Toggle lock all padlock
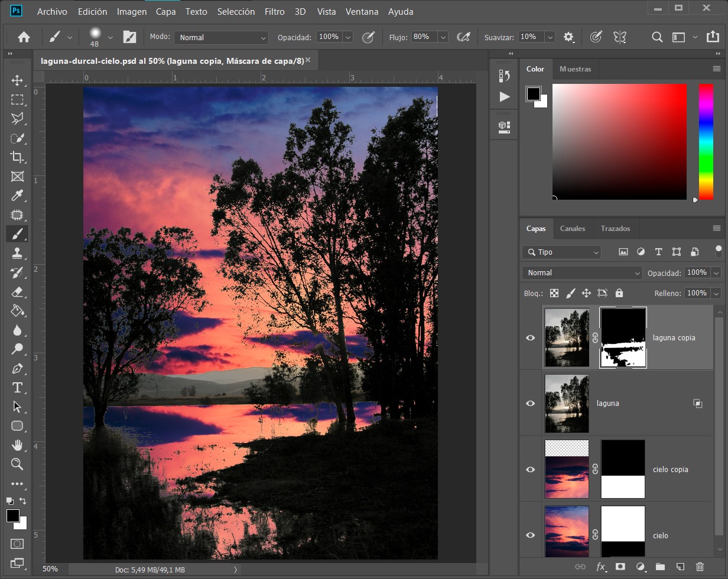This screenshot has width=728, height=579. pos(619,293)
